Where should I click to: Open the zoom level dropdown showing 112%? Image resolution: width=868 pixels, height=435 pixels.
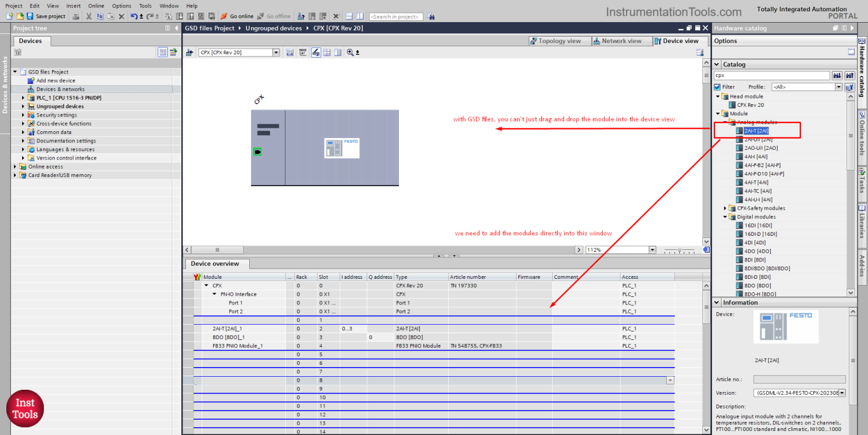652,249
